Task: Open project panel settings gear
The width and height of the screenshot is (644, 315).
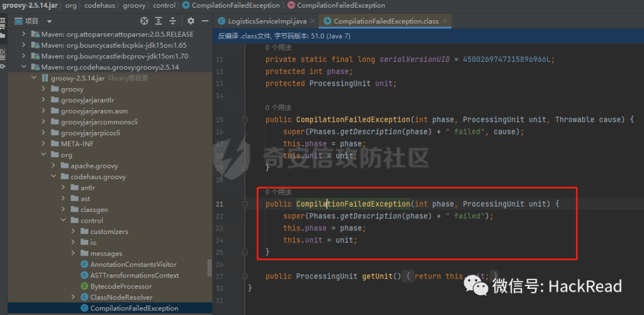Action: tap(191, 21)
